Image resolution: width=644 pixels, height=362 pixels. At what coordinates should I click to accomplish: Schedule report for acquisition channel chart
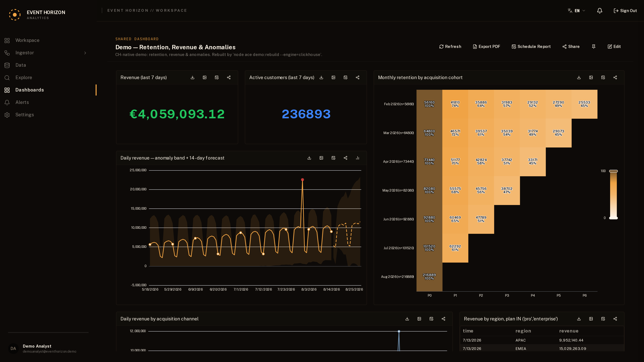point(431,319)
